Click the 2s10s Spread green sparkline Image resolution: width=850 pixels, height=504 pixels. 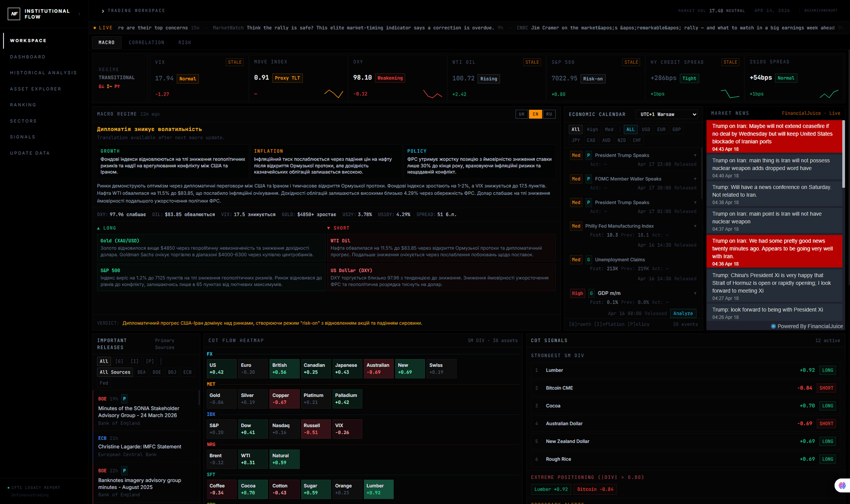pos(829,94)
